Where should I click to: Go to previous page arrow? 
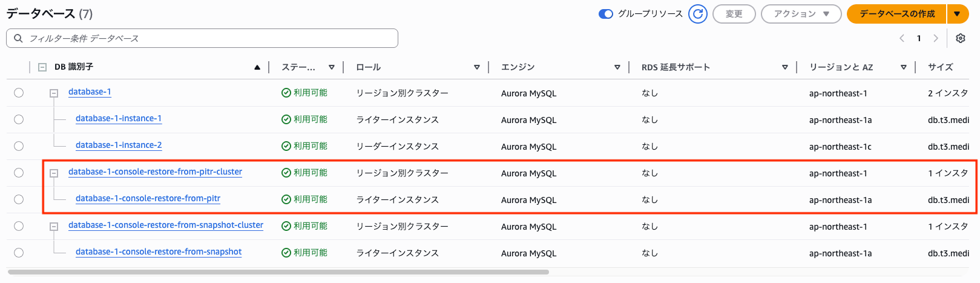902,38
